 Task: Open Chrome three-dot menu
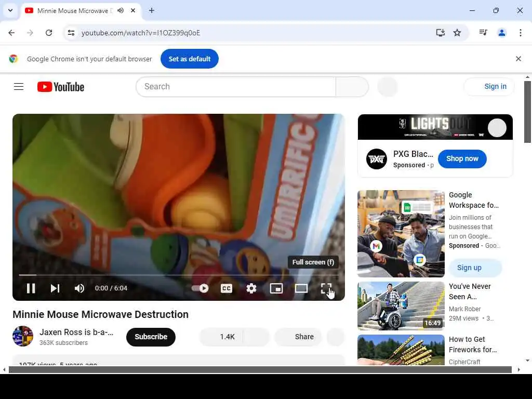[521, 33]
